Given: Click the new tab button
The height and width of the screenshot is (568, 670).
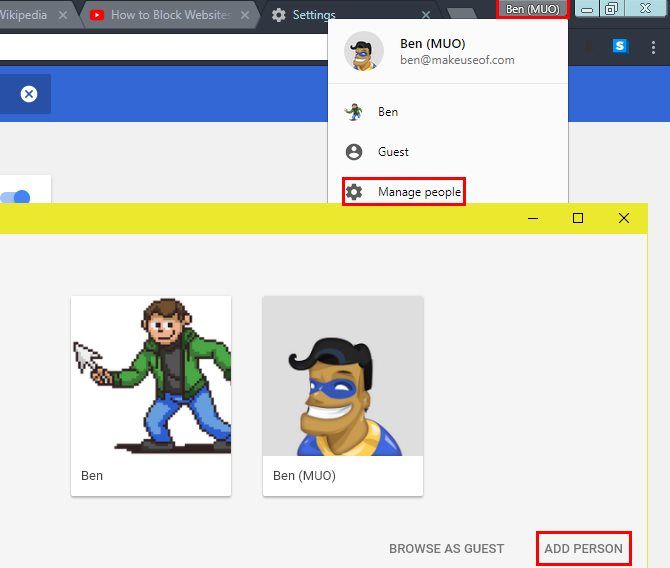Looking at the screenshot, I should 462,13.
